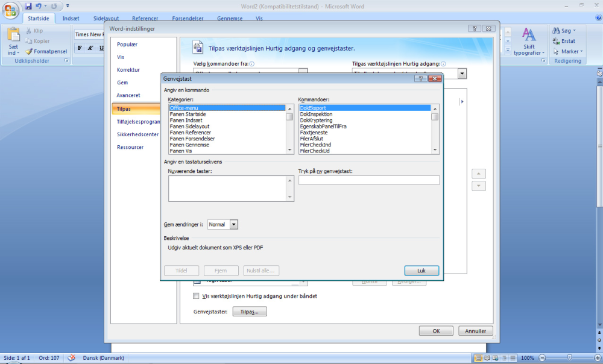The width and height of the screenshot is (603, 364).
Task: Click the Sæt ind paste icon
Action: pyautogui.click(x=13, y=35)
